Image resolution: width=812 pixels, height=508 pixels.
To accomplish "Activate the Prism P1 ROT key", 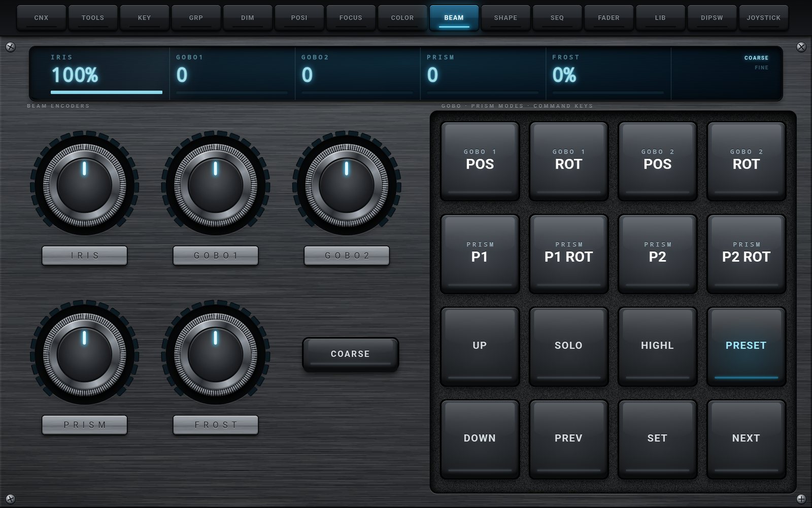I will 568,253.
